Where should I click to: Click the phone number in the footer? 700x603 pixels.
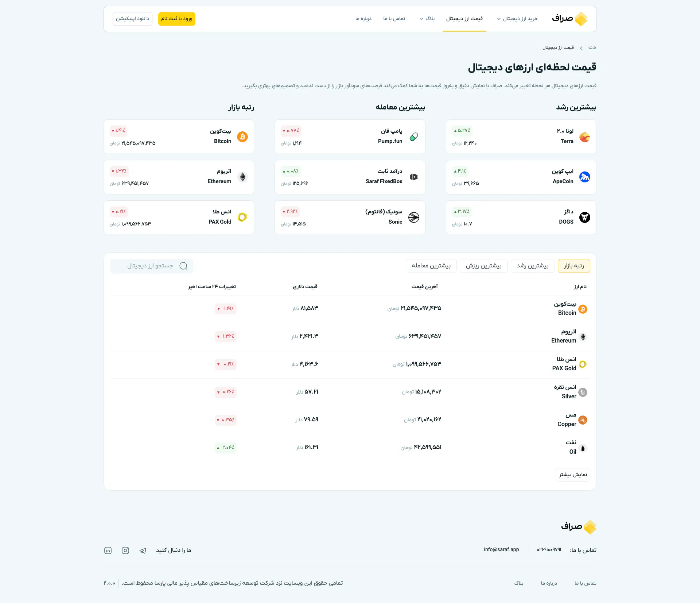(x=549, y=550)
